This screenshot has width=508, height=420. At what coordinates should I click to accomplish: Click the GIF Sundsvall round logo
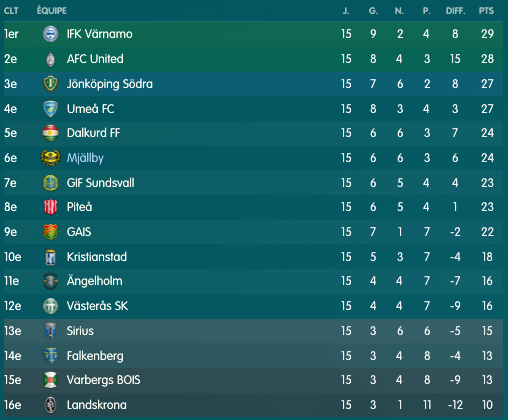click(51, 183)
